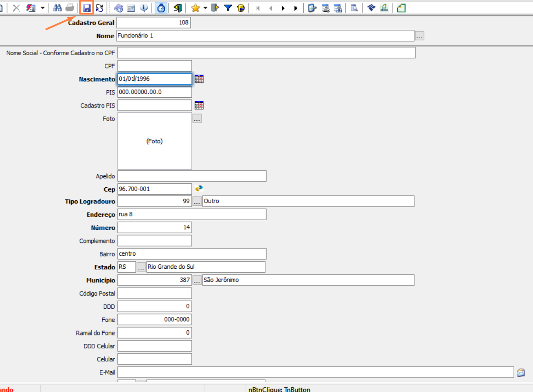Screen dimensions: 533x392
Task: Click the refresh arrows toolbar icon
Action: (x=99, y=8)
